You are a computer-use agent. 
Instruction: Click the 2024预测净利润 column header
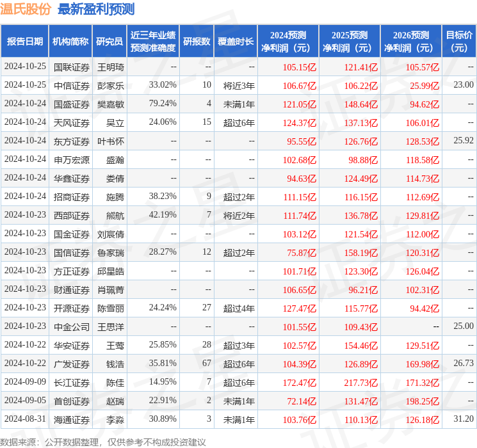288,41
